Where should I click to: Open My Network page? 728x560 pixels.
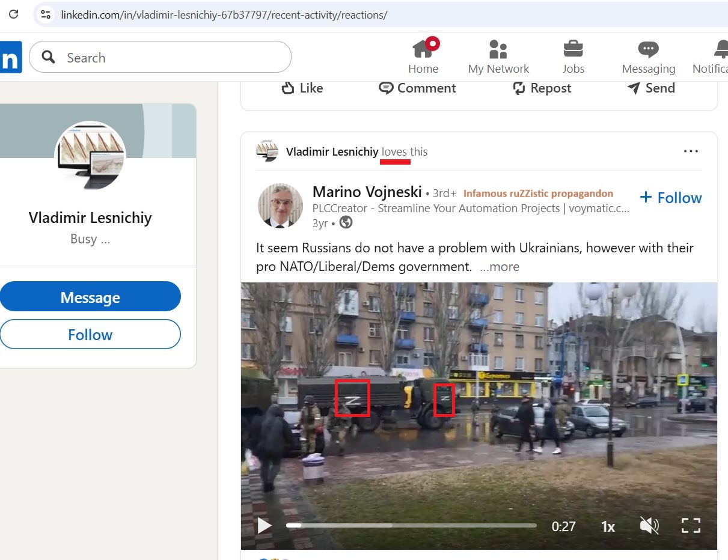498,57
